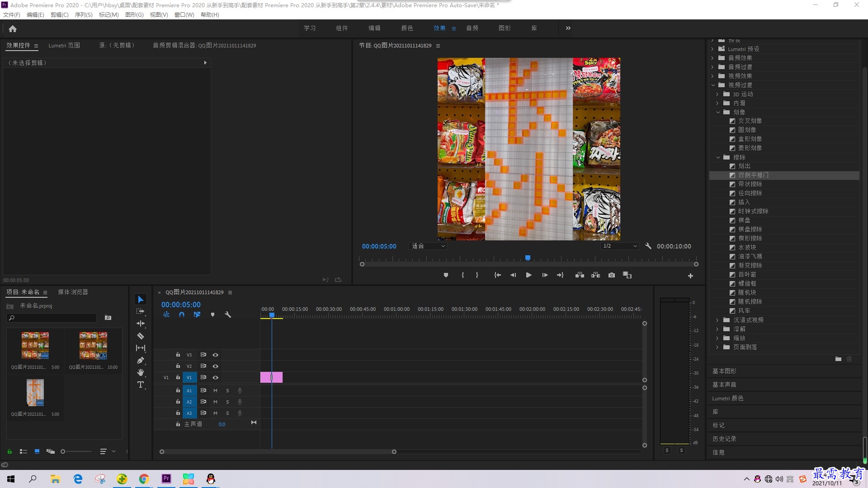Open the 基本声音 panel
Image resolution: width=868 pixels, height=488 pixels.
click(x=724, y=385)
